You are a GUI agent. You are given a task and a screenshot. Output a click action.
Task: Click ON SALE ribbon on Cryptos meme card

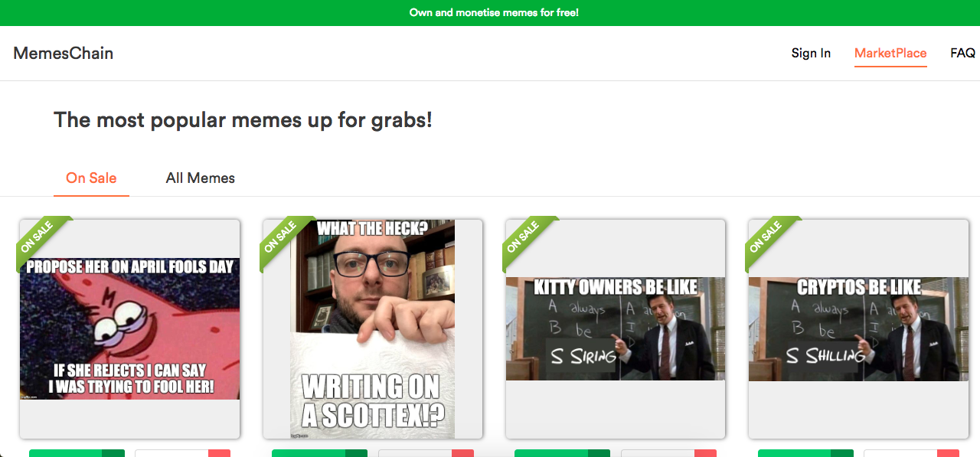point(769,239)
